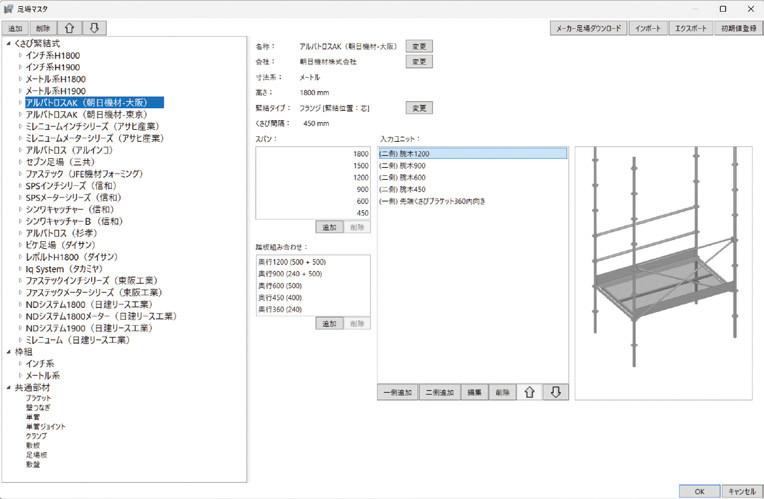Click the 3D scaffold preview image

pos(663,273)
